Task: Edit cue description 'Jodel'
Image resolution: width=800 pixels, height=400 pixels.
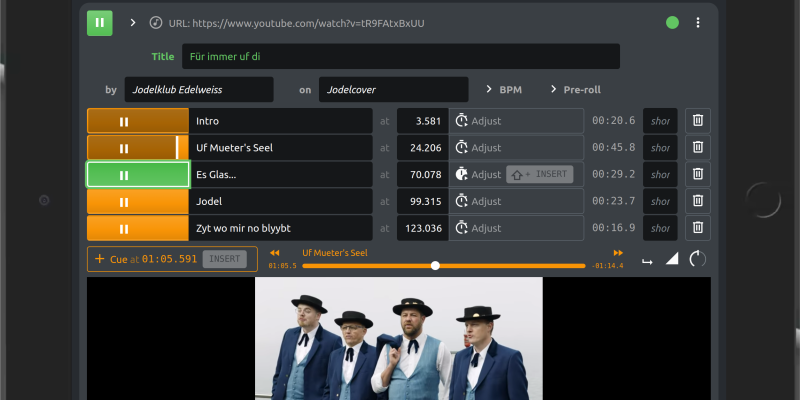Action: [x=281, y=202]
